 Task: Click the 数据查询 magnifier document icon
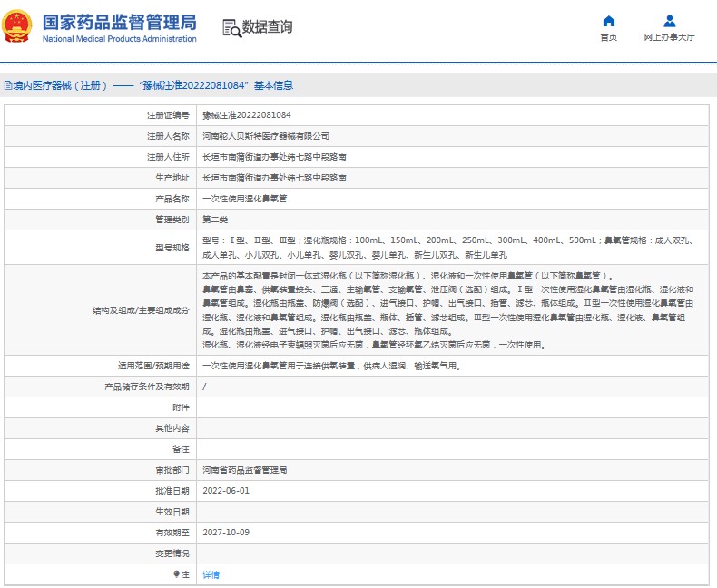click(x=231, y=28)
